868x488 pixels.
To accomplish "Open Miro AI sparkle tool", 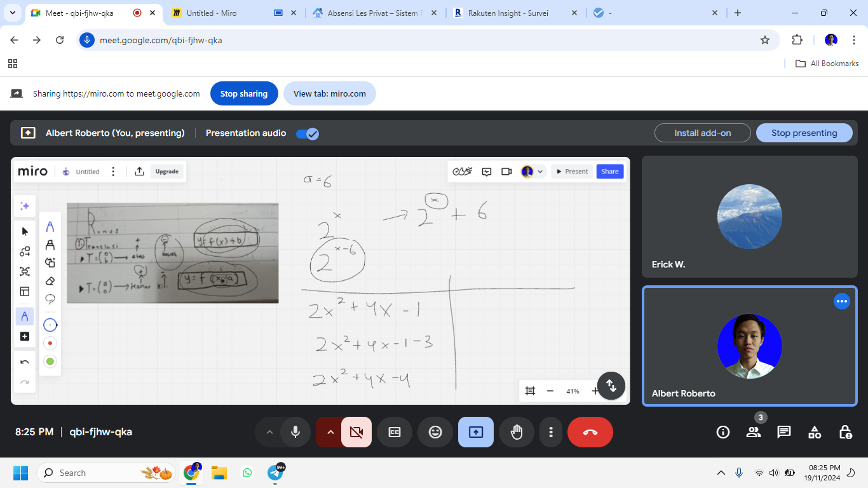I will (25, 206).
